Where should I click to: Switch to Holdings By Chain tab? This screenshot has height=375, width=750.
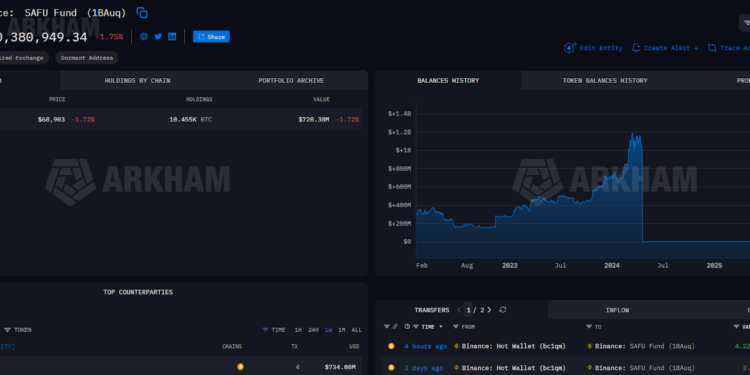click(137, 80)
